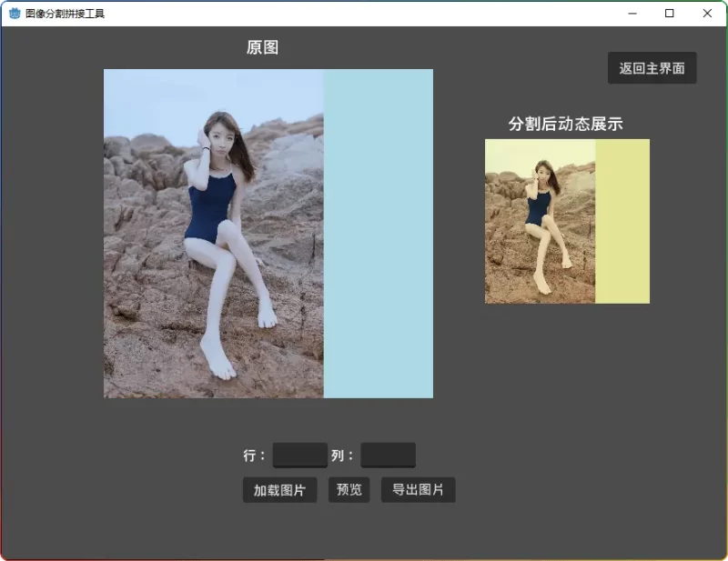Click the yellow region in the split preview

tap(623, 220)
